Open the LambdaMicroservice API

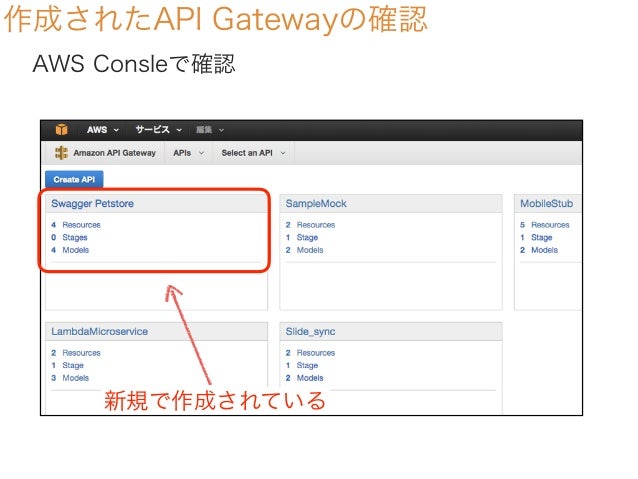[100, 332]
